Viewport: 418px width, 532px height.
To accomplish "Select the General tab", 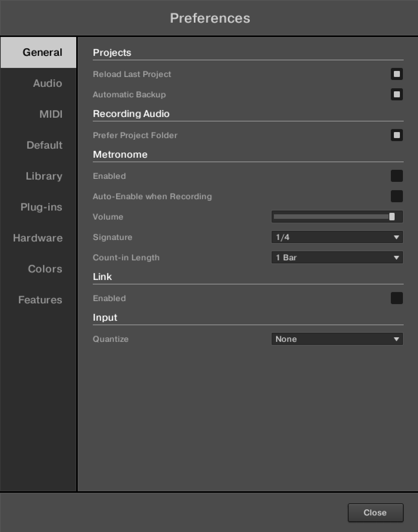I will click(42, 52).
